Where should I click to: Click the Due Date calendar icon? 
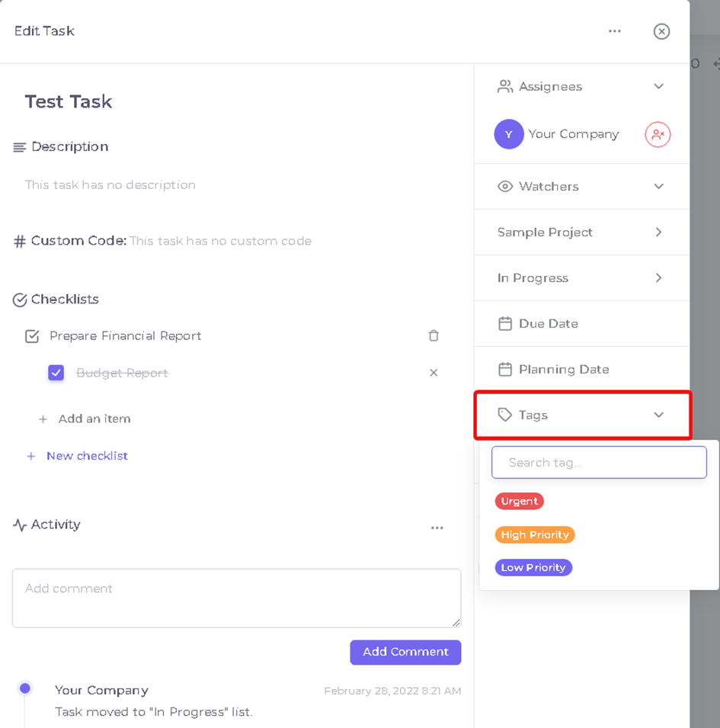(504, 324)
